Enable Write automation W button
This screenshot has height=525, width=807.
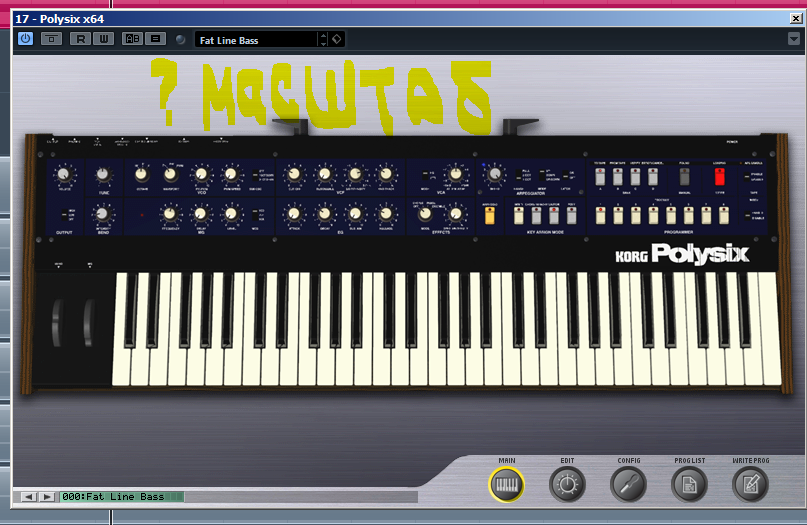103,39
